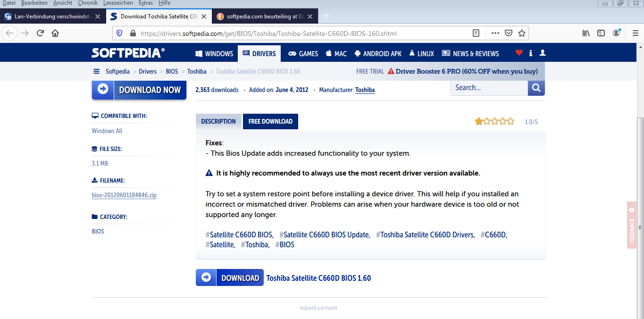Screen dimensions: 644x319
Task: Click Toshiba breadcrumb link
Action: click(197, 72)
